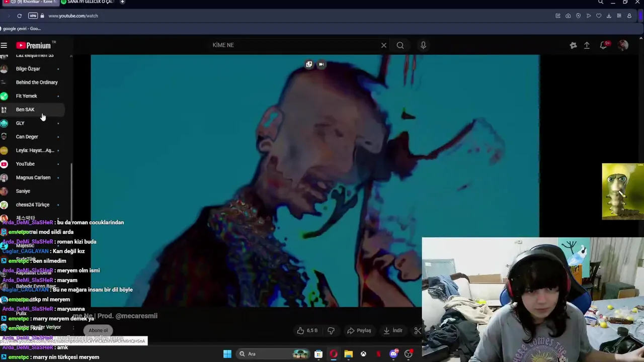
Task: Take a snapshot with the browser camera icon
Action: coord(568,16)
